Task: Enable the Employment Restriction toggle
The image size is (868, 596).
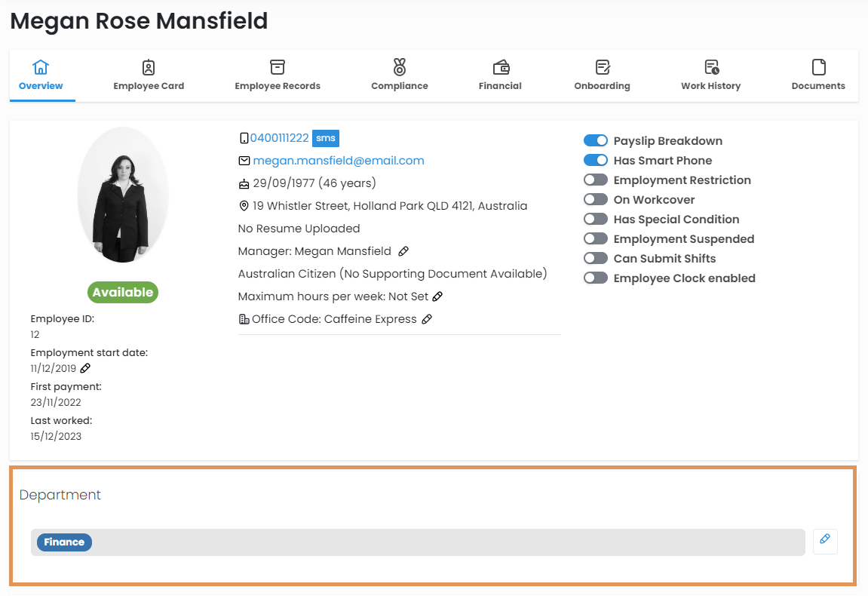Action: (x=596, y=180)
